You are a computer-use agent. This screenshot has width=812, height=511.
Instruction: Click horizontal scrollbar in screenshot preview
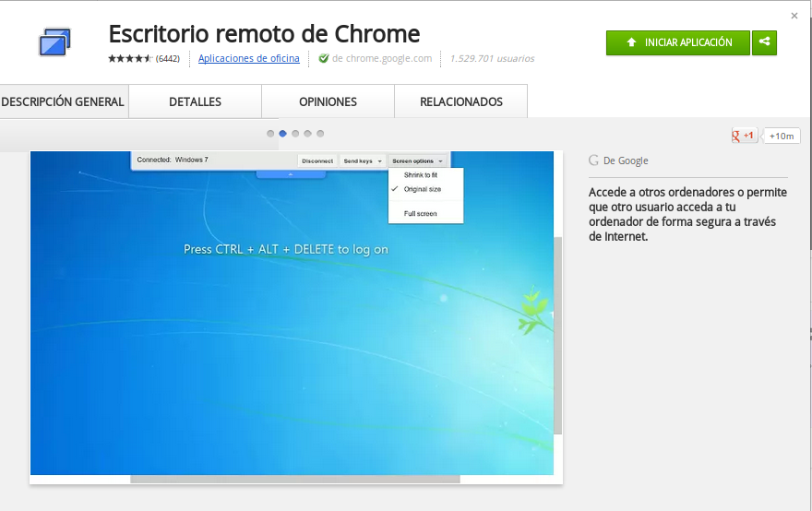click(295, 480)
